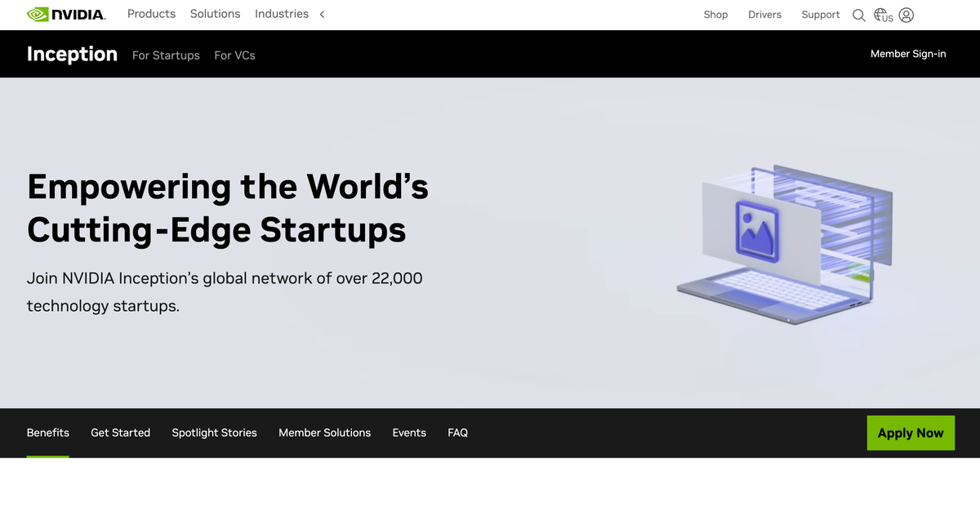Go to the Events section
Screen dimensions: 980x514
coord(409,432)
